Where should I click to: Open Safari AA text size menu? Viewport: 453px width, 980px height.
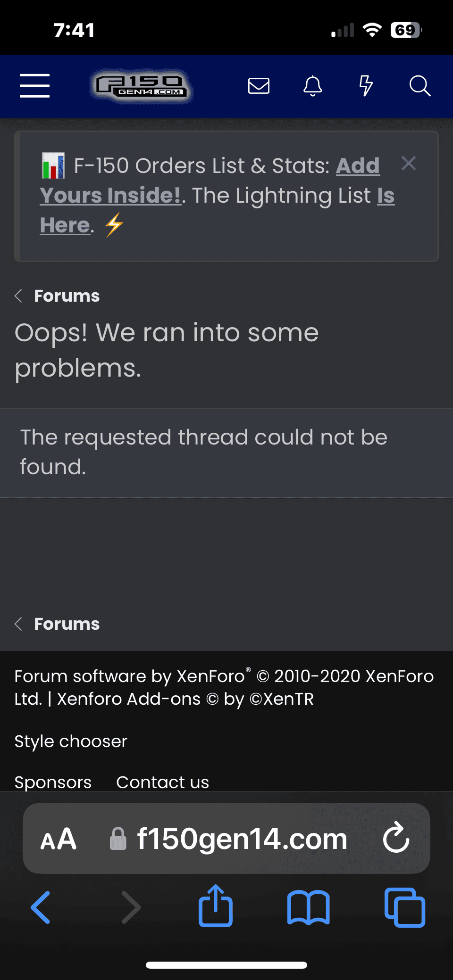click(59, 839)
